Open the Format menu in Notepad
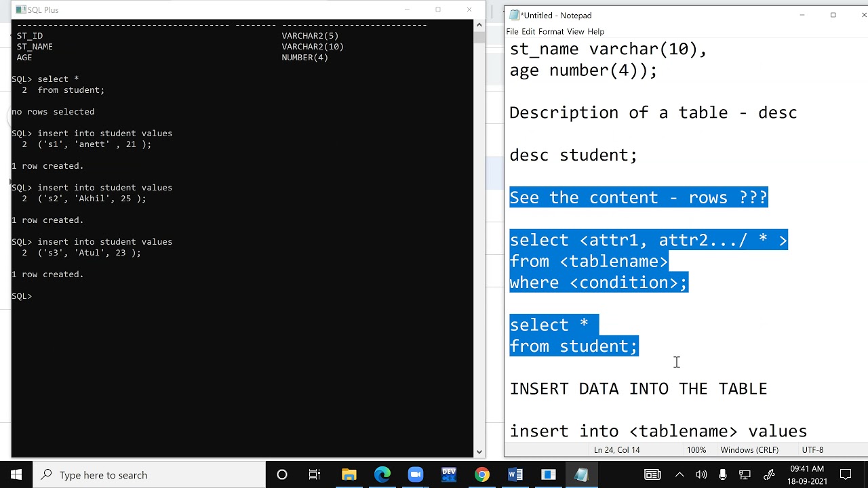This screenshot has width=868, height=488. pyautogui.click(x=551, y=32)
